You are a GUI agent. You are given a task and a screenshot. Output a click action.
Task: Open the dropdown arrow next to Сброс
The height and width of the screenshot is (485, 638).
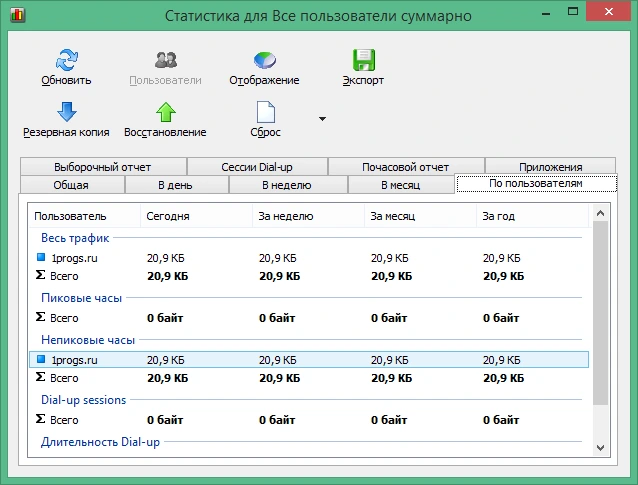click(x=322, y=119)
